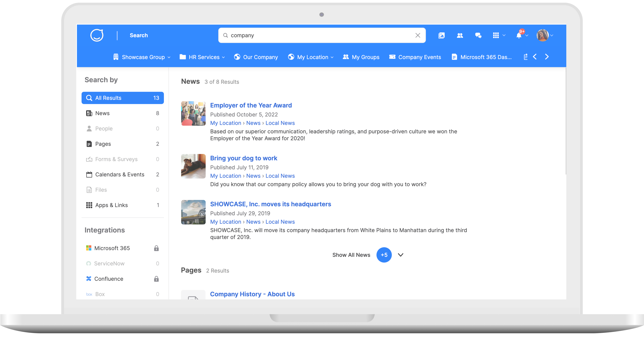Image resolution: width=644 pixels, height=346 pixels.
Task: Expand the profile avatar dropdown arrow
Action: tap(552, 36)
